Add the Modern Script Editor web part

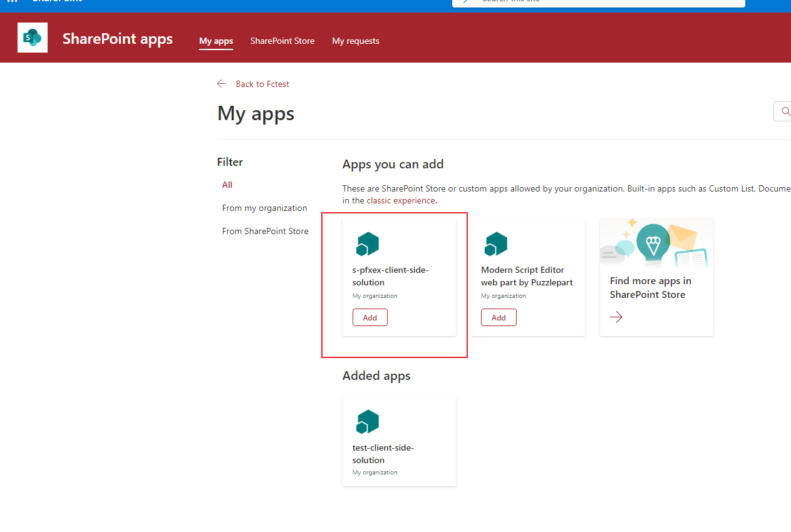point(499,317)
